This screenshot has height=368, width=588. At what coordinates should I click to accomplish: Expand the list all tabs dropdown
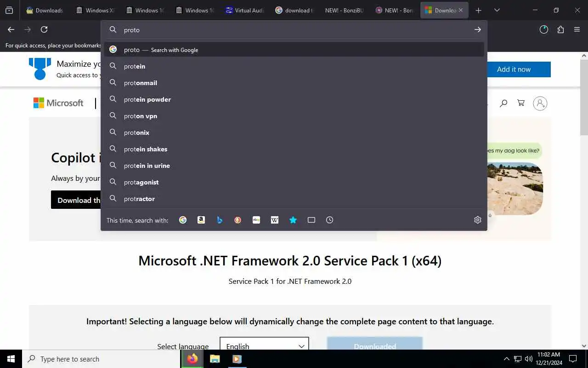coord(497,10)
